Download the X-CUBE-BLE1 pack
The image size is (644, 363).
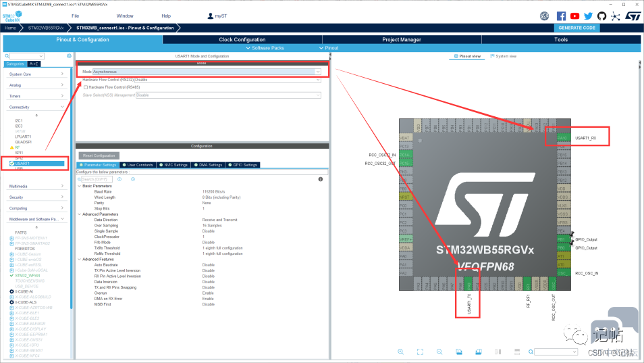coord(11,313)
